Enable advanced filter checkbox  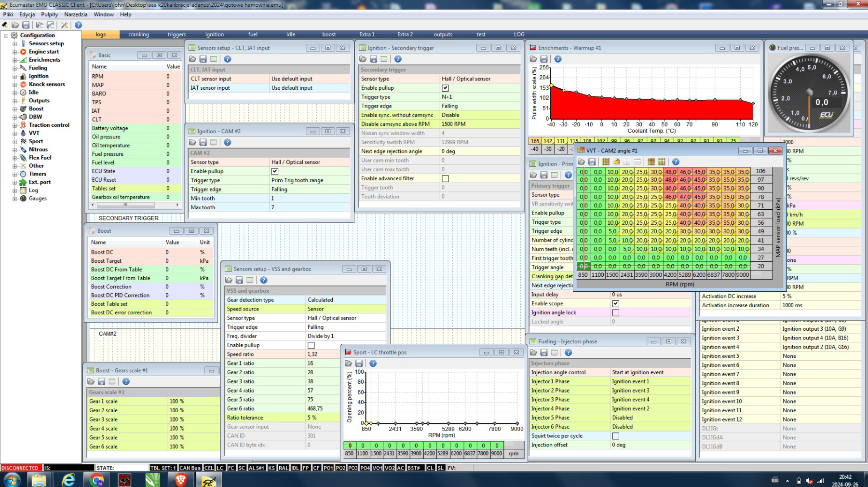click(x=445, y=178)
